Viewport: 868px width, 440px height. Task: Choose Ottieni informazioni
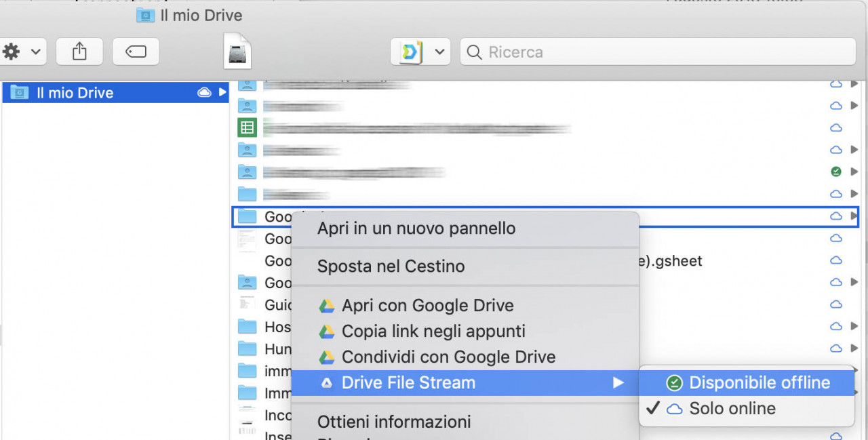465,422
